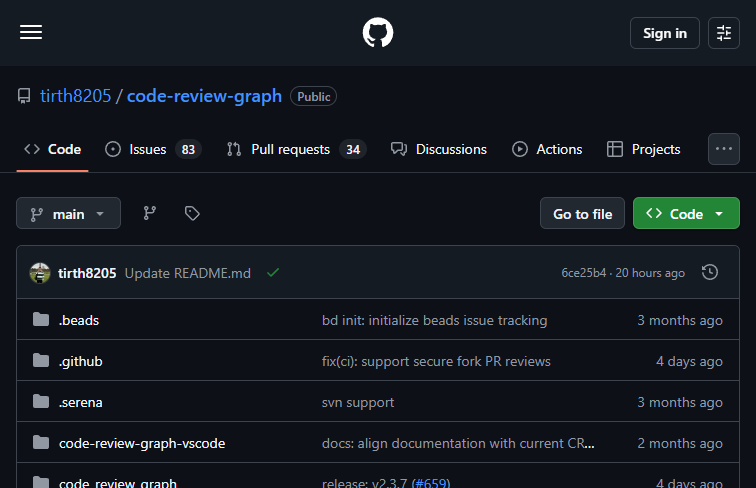Open fix(ci) secure fork PR commit
This screenshot has height=488, width=756.
tap(436, 361)
